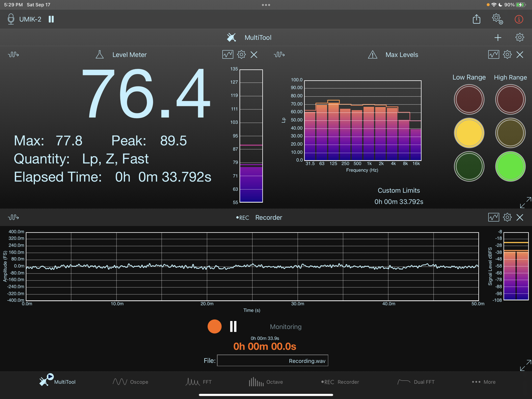
Task: Open the More tab
Action: [484, 382]
